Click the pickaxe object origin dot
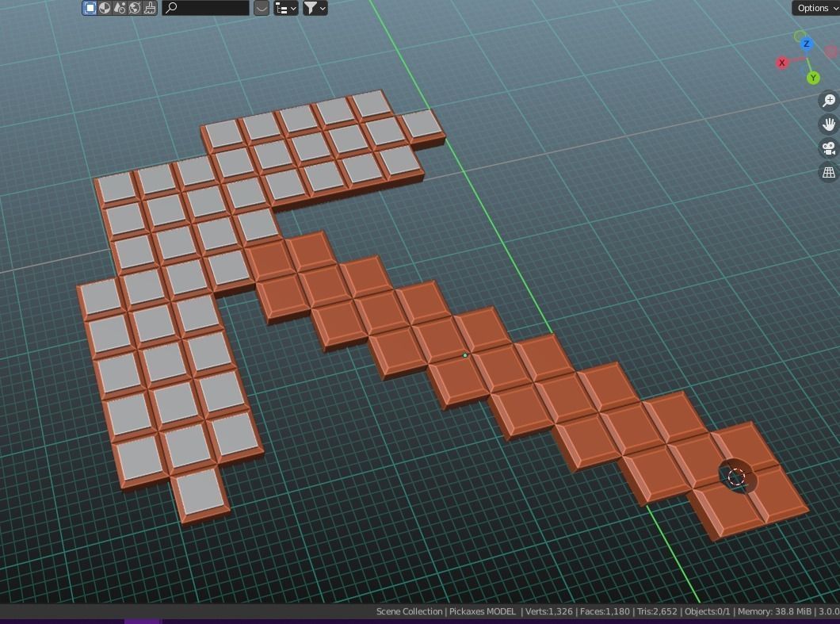The width and height of the screenshot is (840, 624). coord(465,355)
